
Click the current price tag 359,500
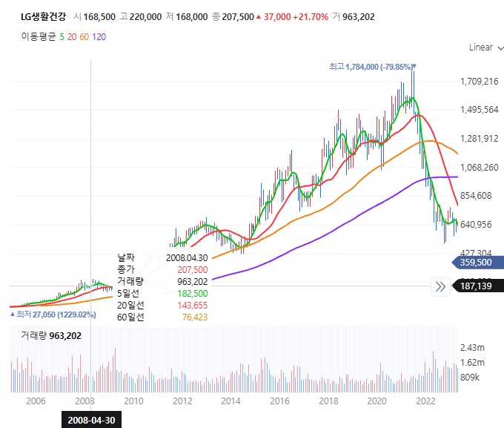click(x=478, y=263)
